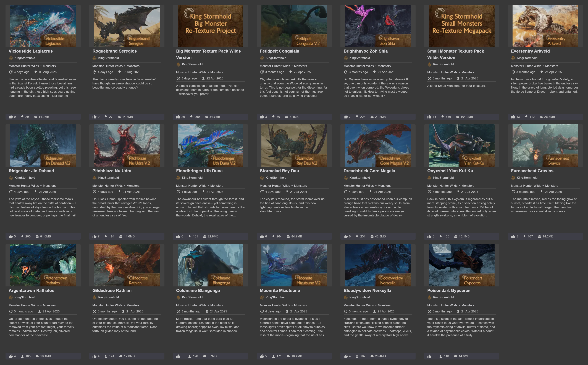Click the download icon on Dreadshriek Gore Magala
This screenshot has width=588, height=365.
coord(357,237)
